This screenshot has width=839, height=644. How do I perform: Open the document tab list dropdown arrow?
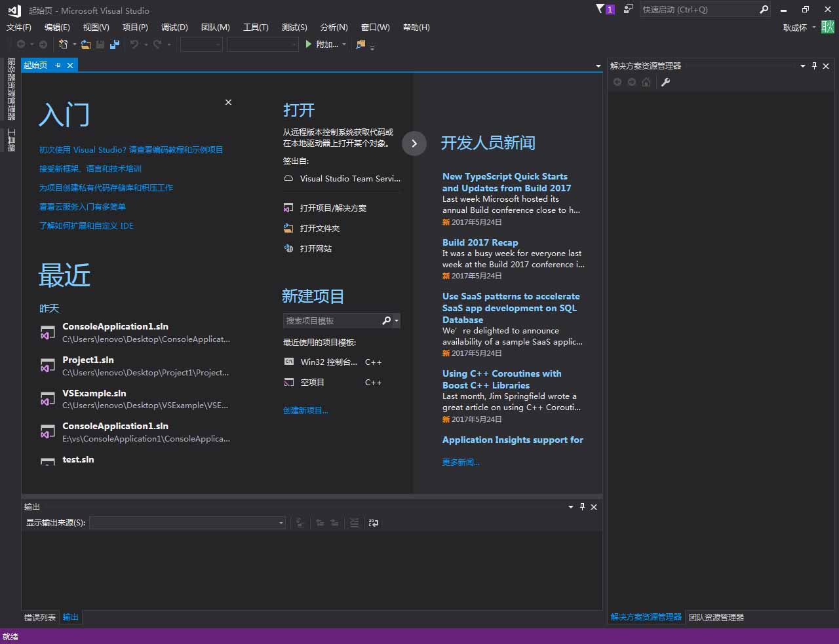(598, 66)
